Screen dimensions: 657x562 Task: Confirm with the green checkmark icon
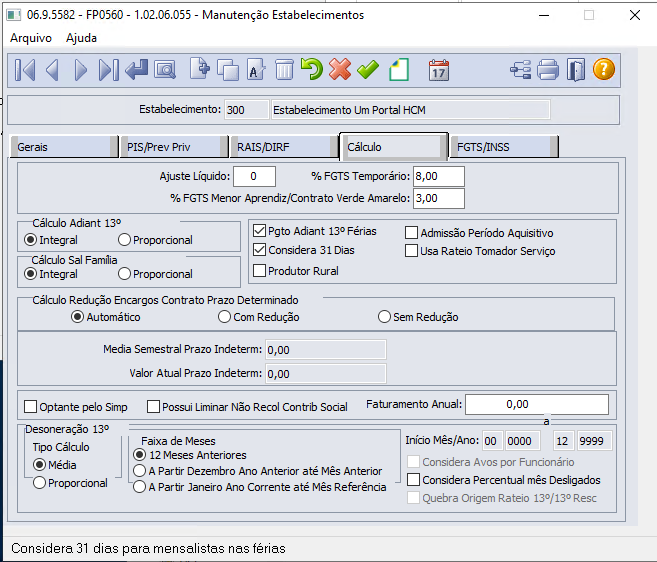[x=368, y=70]
